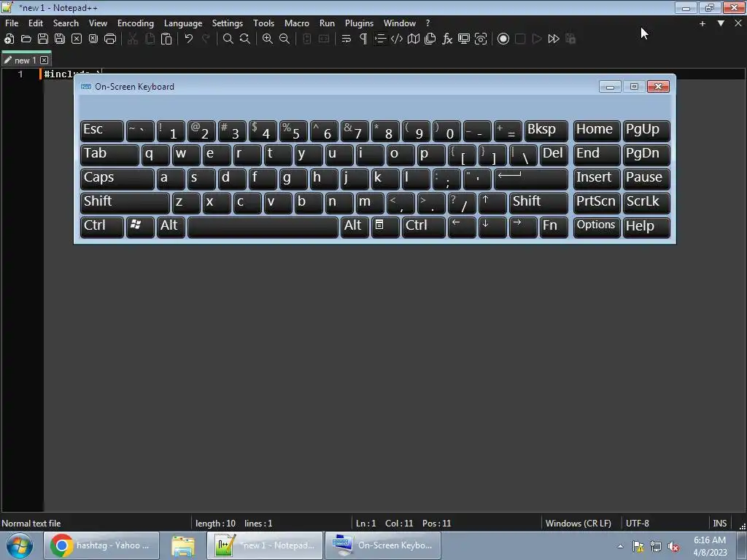Show hidden tray icons arrow
The image size is (747, 560).
[x=620, y=546]
